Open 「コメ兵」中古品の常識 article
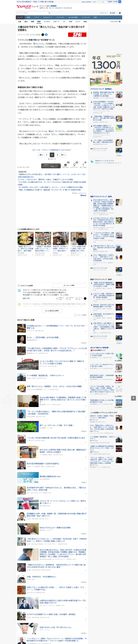 pyautogui.click(x=56, y=438)
